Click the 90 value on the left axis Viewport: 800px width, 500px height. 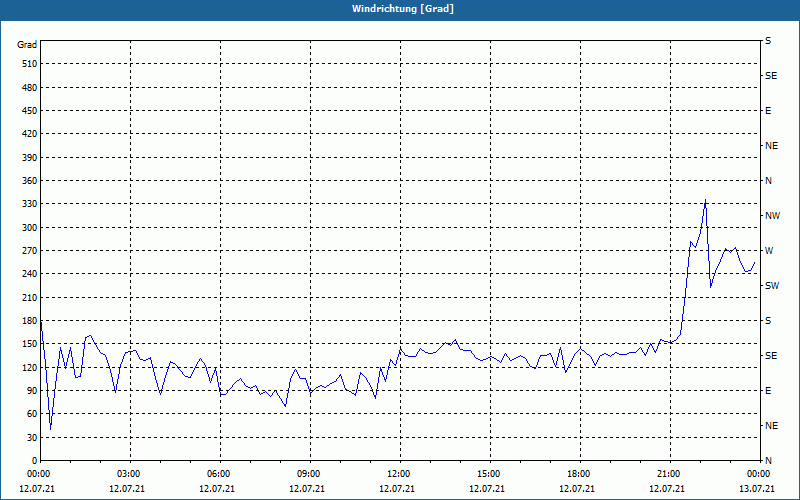[x=32, y=391]
